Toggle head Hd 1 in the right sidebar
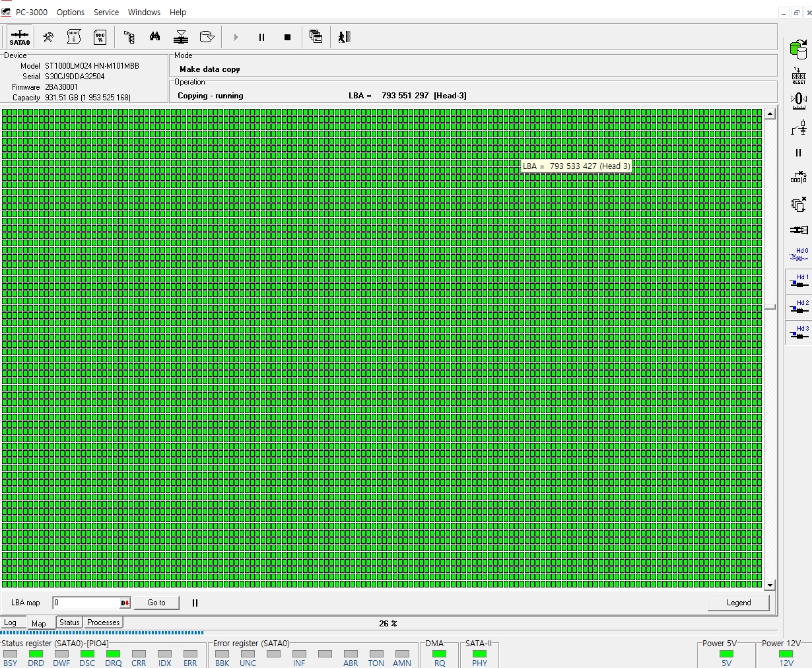The height and width of the screenshot is (668, 812). click(x=799, y=282)
